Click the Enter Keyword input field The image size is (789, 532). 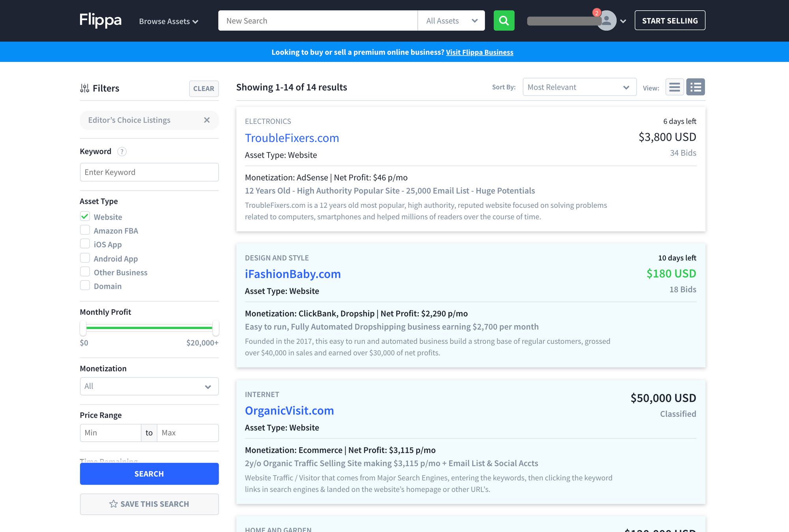149,172
